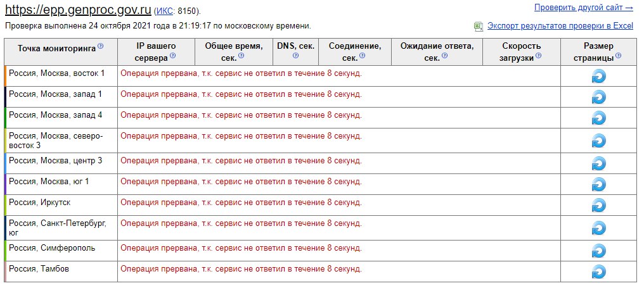Click the ИКС link near the site URL
This screenshot has width=644, height=288.
165,11
